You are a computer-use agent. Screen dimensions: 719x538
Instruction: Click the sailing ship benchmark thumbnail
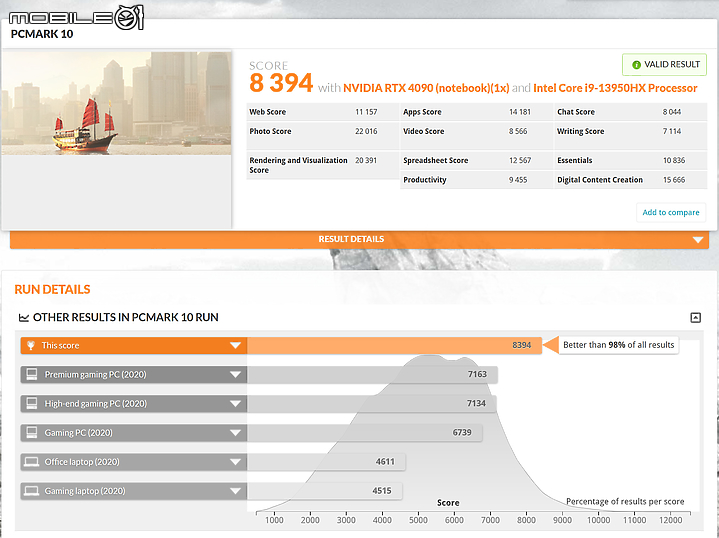[116, 103]
